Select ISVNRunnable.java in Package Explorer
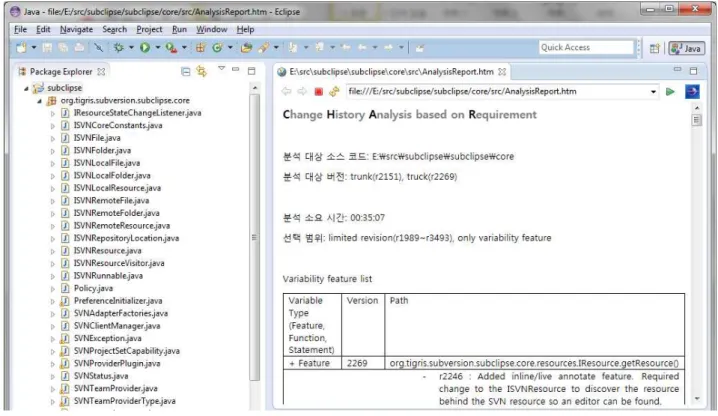Viewport: 718px width, 416px height. point(108,276)
